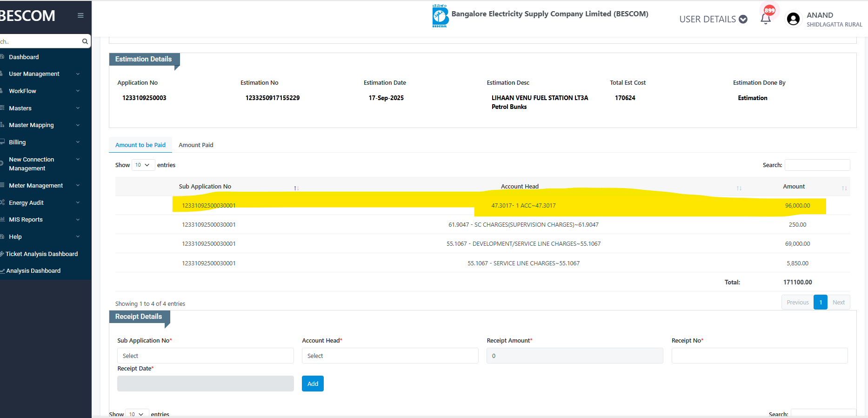This screenshot has height=418, width=868.
Task: Open the USER DETAILS dropdown
Action: pyautogui.click(x=713, y=19)
